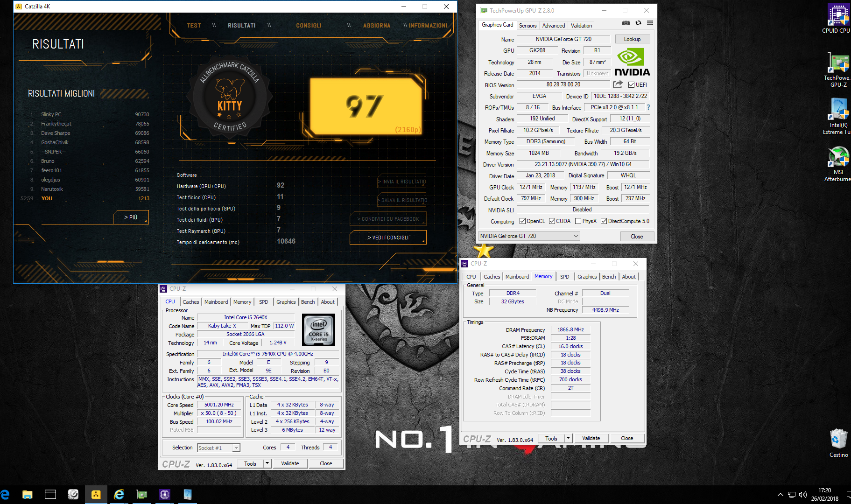This screenshot has width=851, height=504.
Task: Click the DRAM Frequency 1866.8 MHz value
Action: coord(570,329)
